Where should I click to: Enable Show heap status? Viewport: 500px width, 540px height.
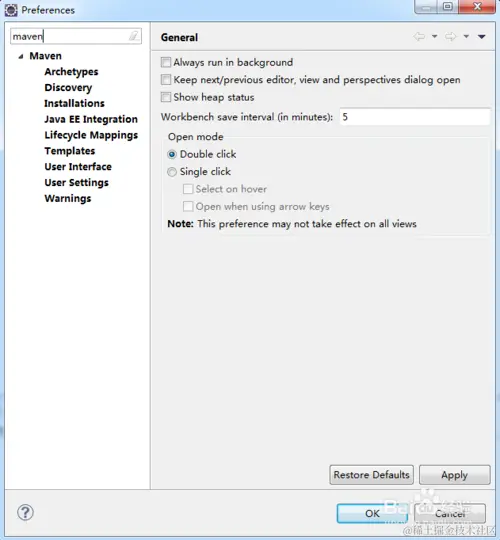point(166,97)
